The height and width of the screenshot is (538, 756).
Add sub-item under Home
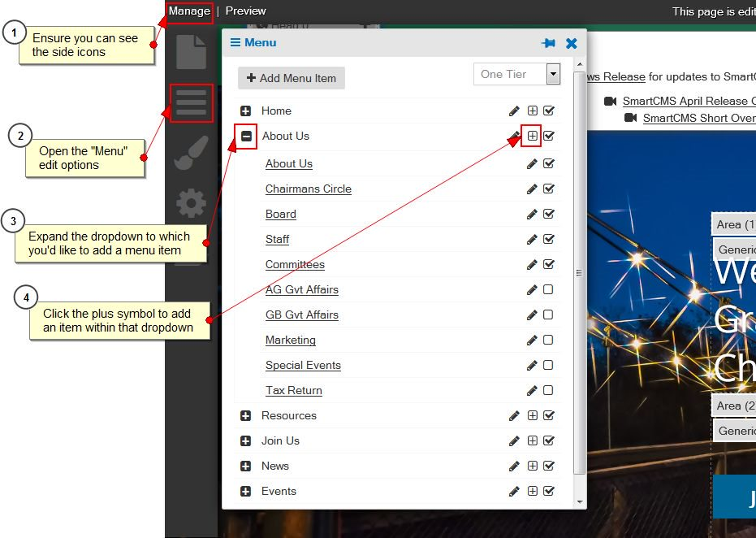(x=533, y=111)
